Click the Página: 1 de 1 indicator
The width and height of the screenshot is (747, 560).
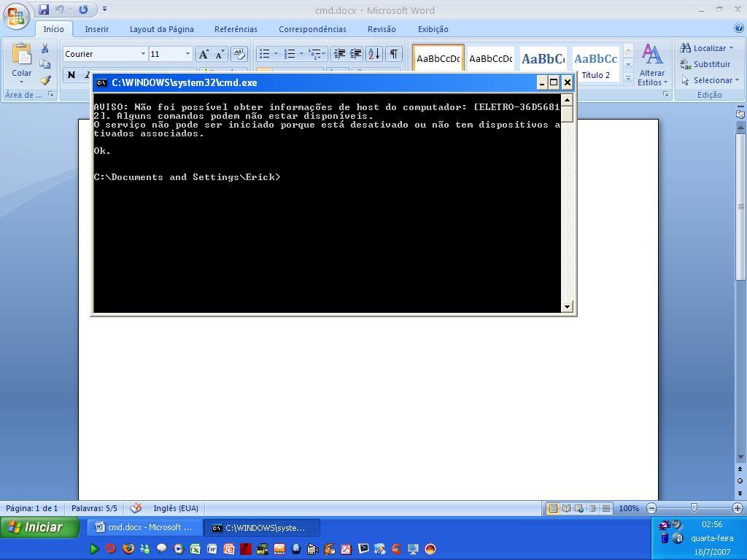pos(32,508)
